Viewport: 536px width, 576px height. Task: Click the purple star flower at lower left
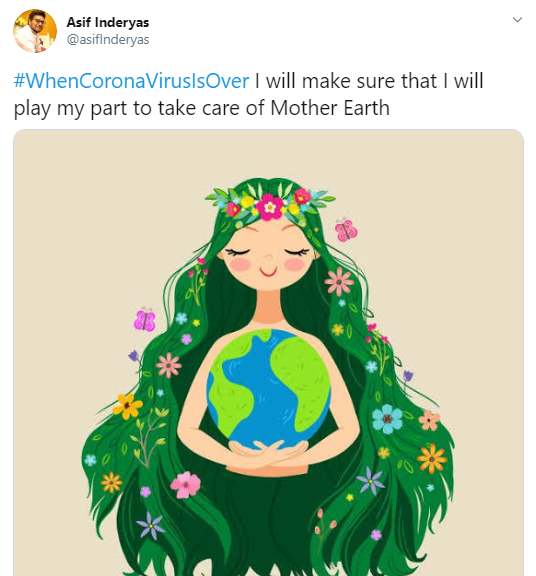[150, 526]
